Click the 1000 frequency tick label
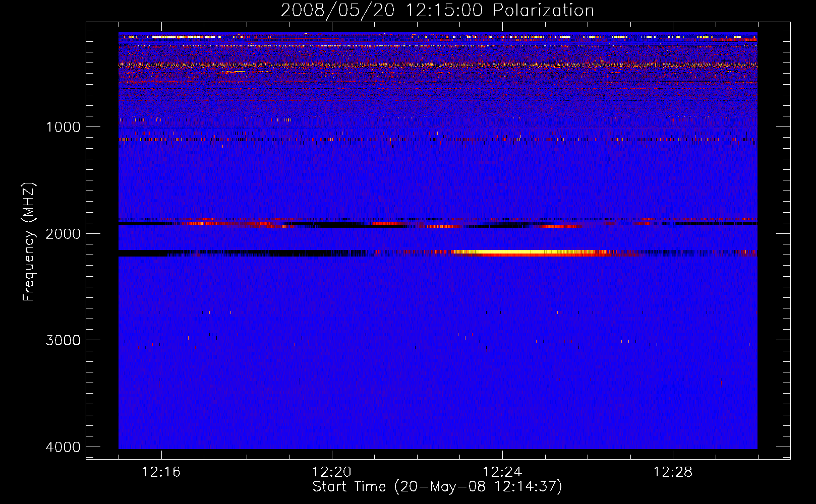Viewport: 816px width, 504px height. [x=63, y=127]
